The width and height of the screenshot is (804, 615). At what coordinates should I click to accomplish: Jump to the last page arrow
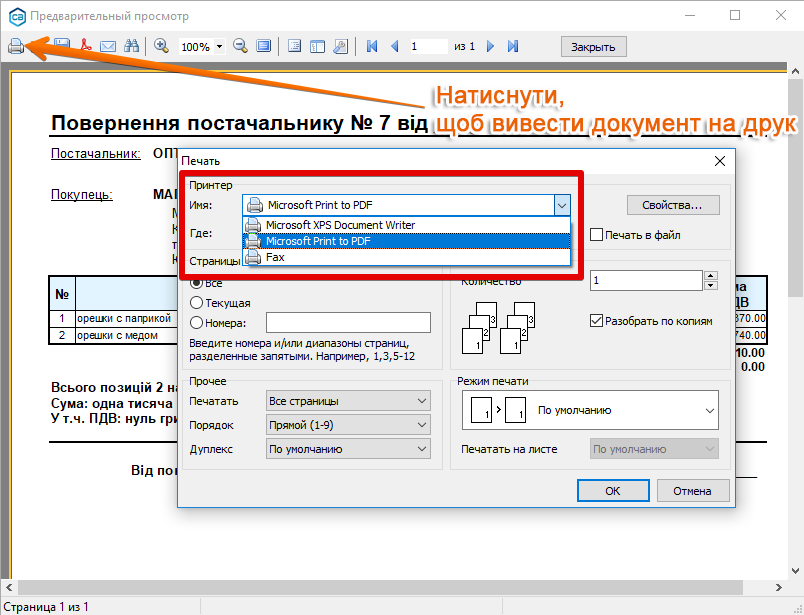(x=513, y=46)
